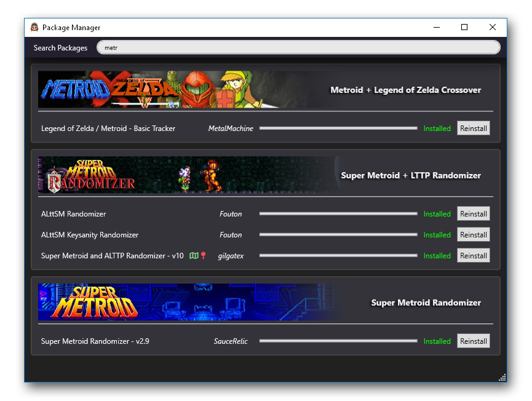
Task: Click the window resize grip in the corner
Action: point(502,378)
